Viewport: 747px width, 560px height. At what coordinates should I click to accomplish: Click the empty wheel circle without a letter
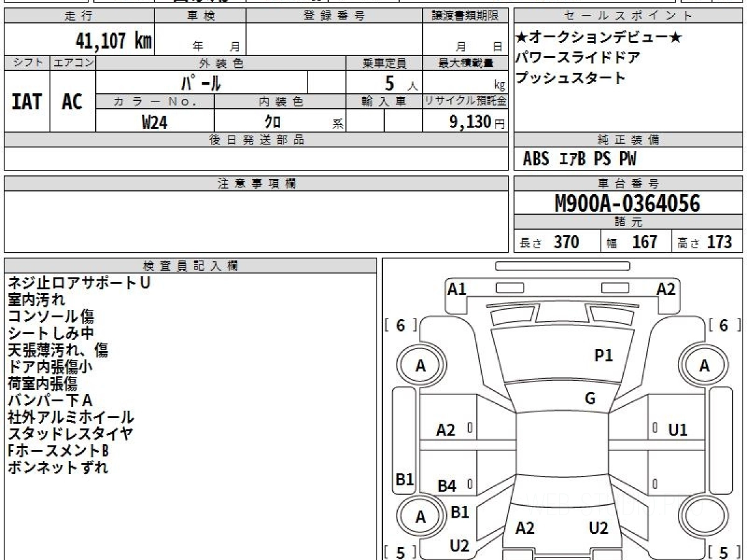point(704,517)
